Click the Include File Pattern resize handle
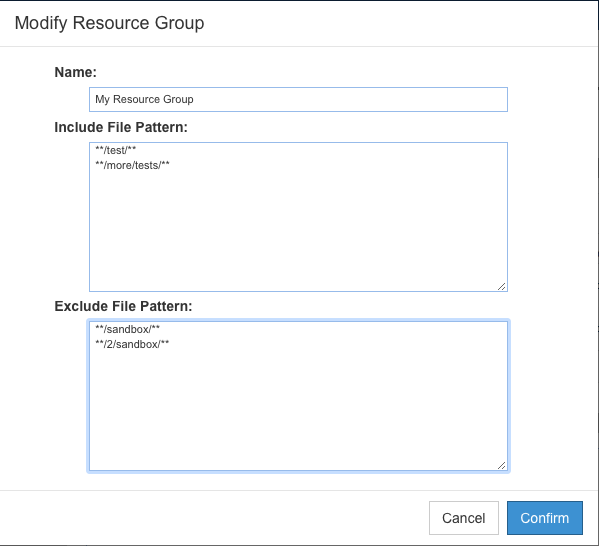This screenshot has width=599, height=546. [x=502, y=286]
